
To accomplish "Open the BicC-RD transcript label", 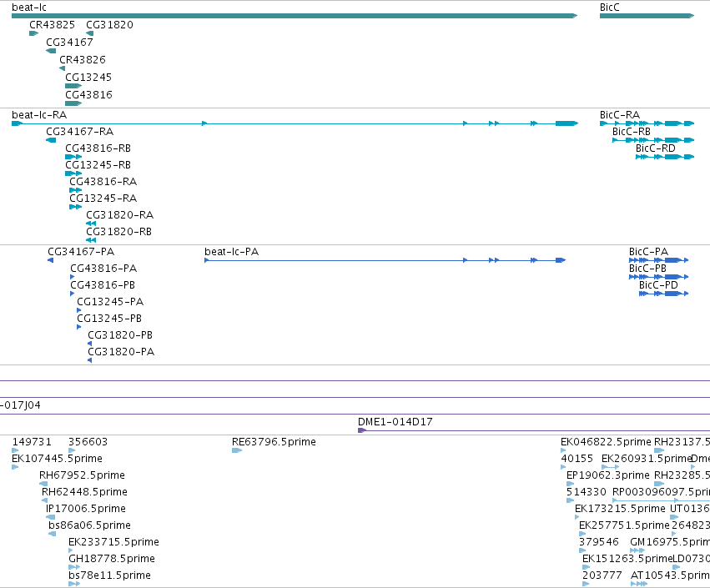I will click(x=655, y=148).
